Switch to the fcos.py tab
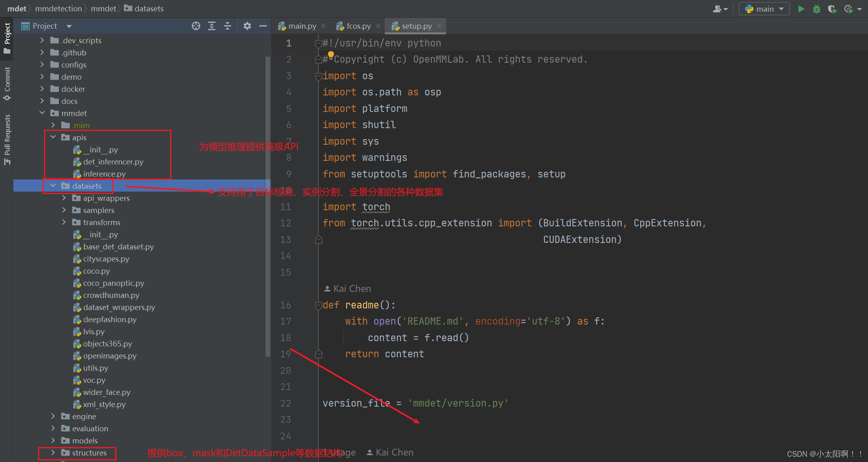Viewport: 868px width, 462px height. click(358, 26)
